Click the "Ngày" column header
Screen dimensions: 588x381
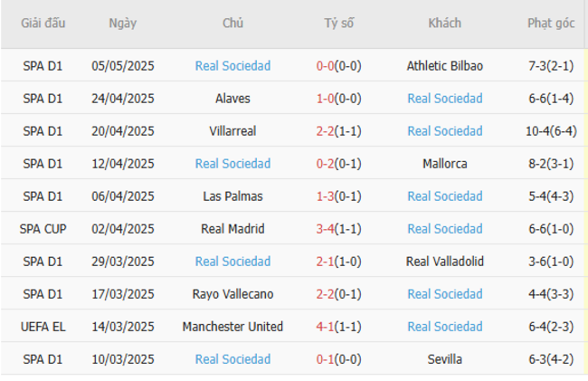[122, 24]
